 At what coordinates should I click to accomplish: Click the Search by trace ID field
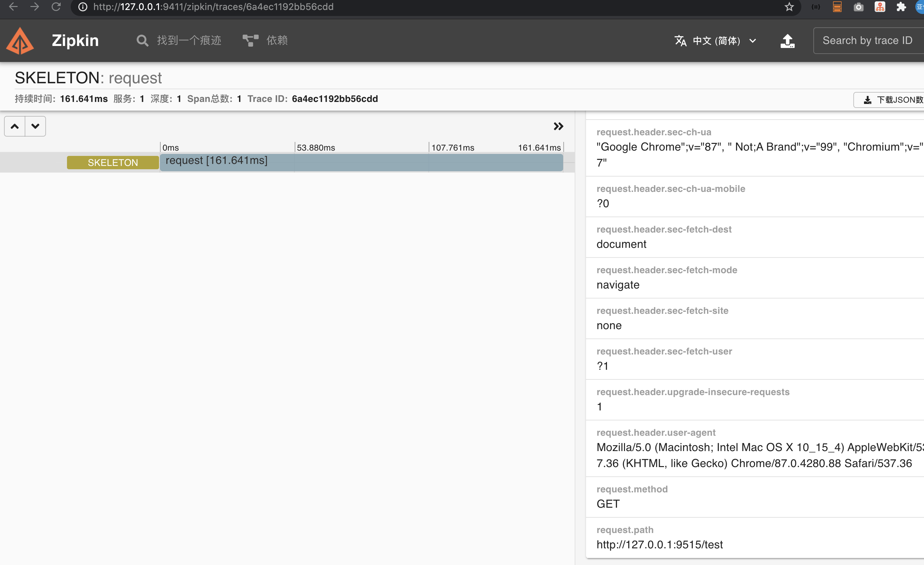869,40
